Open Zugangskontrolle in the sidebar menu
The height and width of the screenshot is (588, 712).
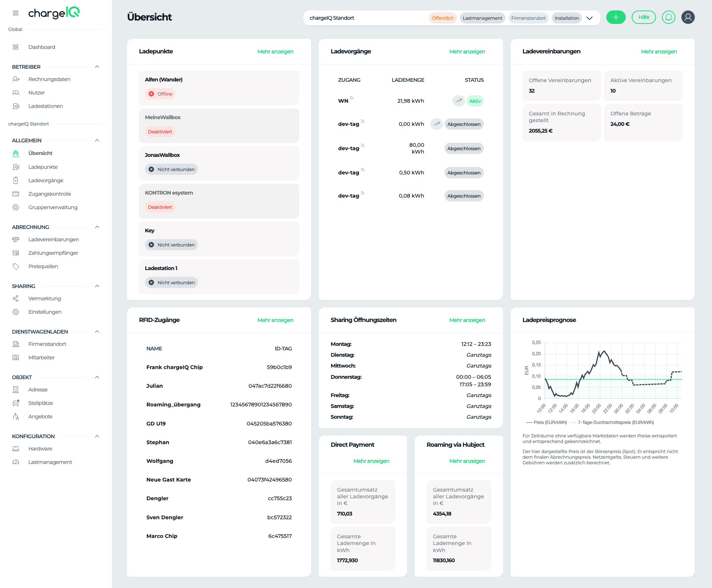[50, 194]
